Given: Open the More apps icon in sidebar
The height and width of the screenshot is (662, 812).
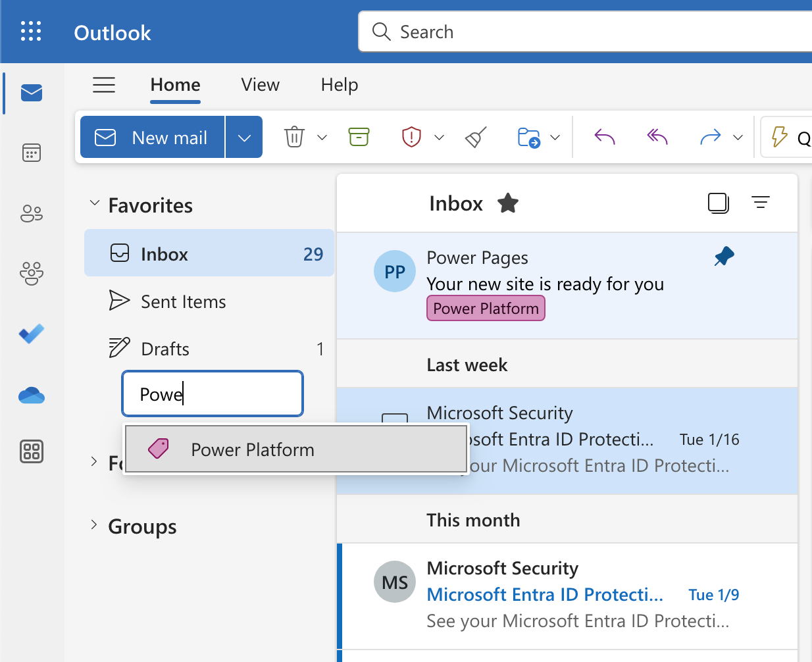Looking at the screenshot, I should point(32,451).
